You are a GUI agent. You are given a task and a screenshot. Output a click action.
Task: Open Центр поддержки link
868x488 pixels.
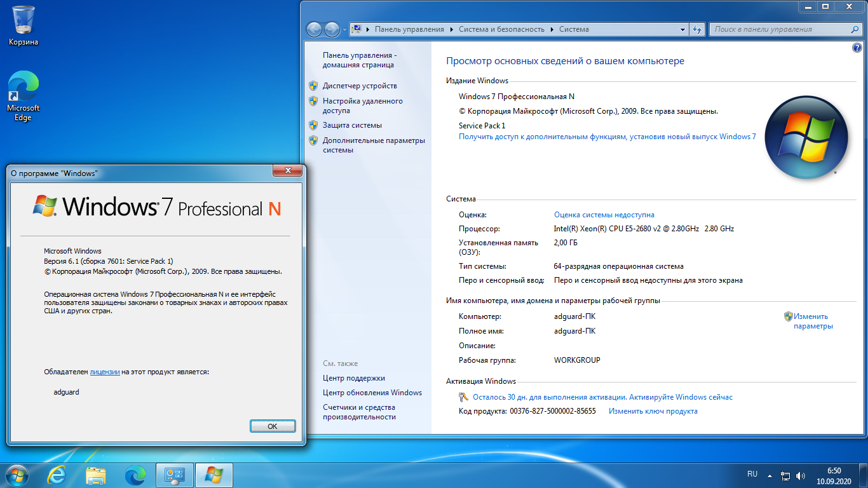(354, 378)
